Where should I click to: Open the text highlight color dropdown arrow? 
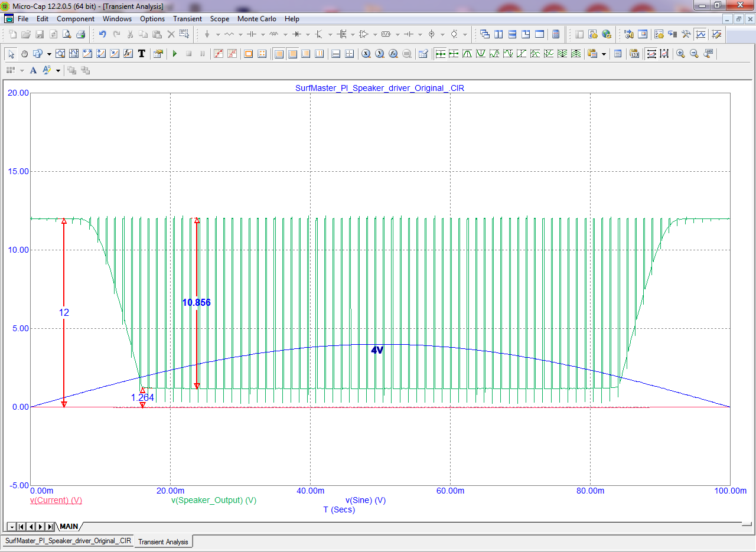[58, 70]
